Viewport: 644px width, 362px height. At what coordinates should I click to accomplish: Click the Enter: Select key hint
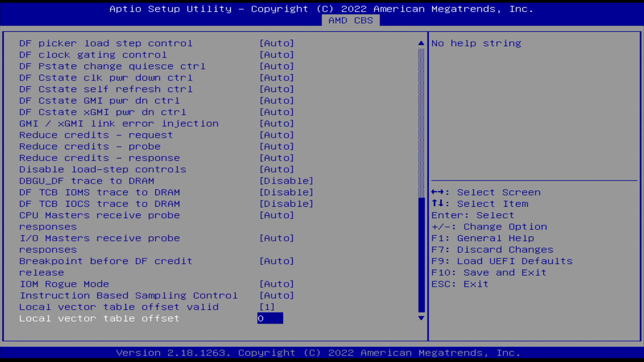[473, 215]
